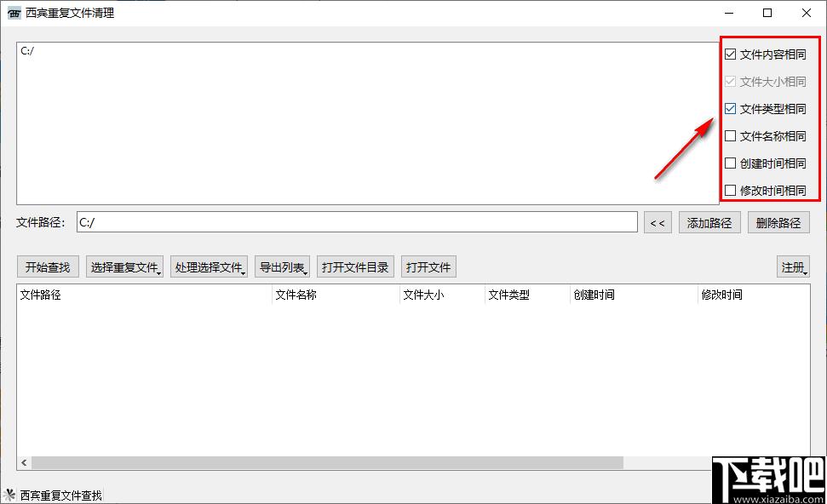
Task: Click the app icon in title bar
Action: [x=14, y=13]
